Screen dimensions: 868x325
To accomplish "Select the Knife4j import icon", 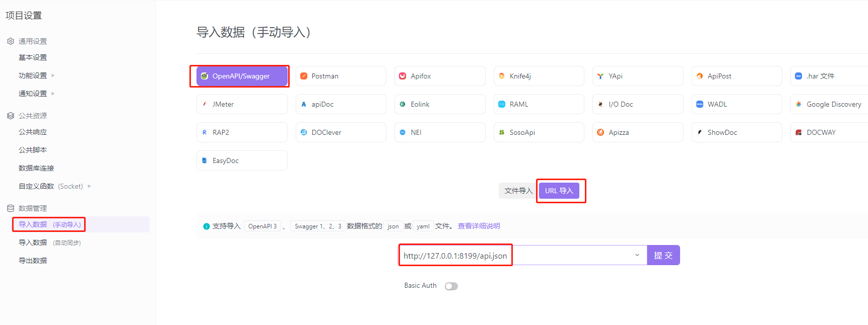I will pyautogui.click(x=502, y=76).
